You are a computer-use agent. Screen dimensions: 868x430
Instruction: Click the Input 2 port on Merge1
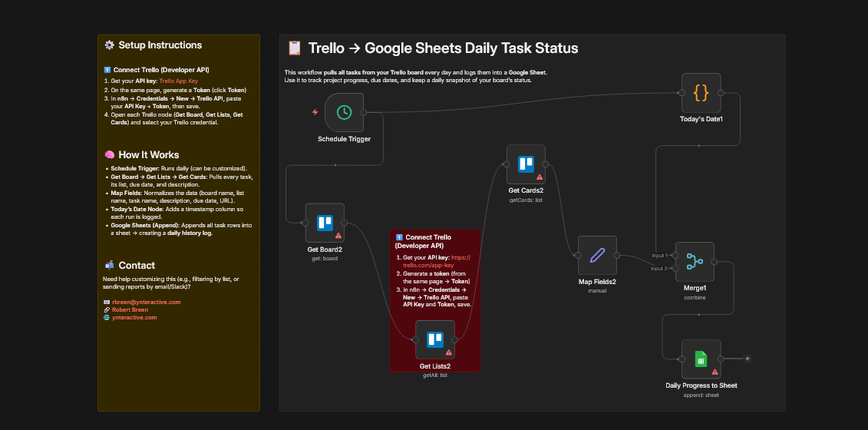click(x=675, y=268)
